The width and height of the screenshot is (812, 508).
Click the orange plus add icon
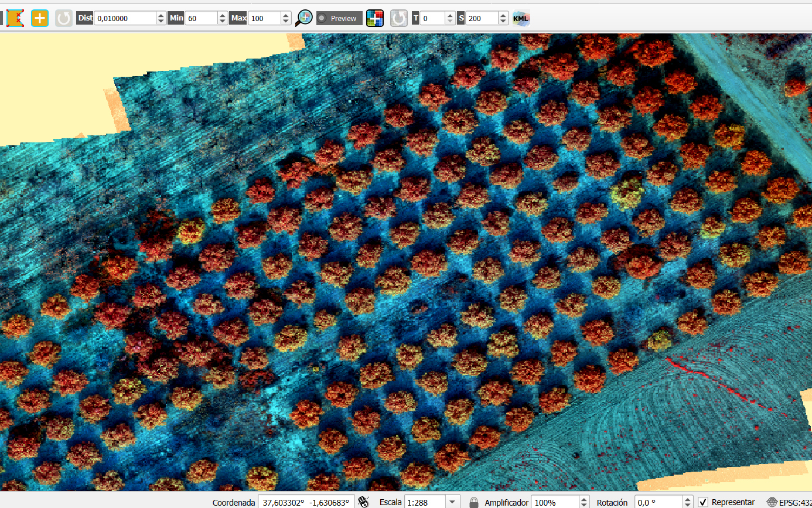40,18
